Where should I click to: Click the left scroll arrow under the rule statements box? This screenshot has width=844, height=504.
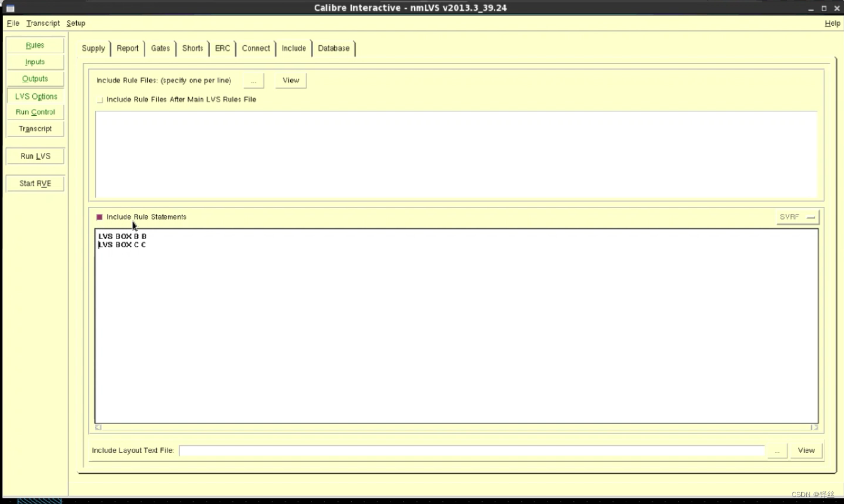coord(98,427)
